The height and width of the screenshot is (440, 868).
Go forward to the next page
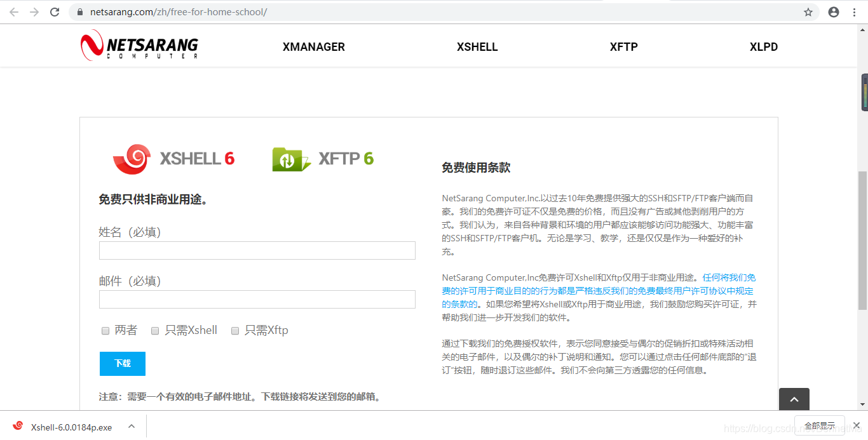tap(34, 12)
